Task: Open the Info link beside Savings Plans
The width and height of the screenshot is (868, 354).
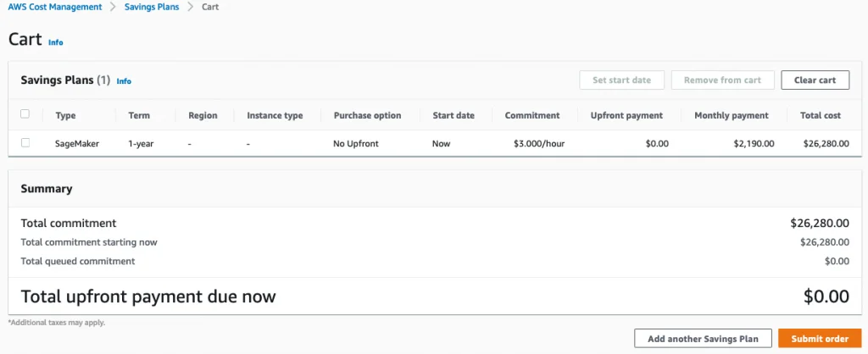Action: click(124, 80)
